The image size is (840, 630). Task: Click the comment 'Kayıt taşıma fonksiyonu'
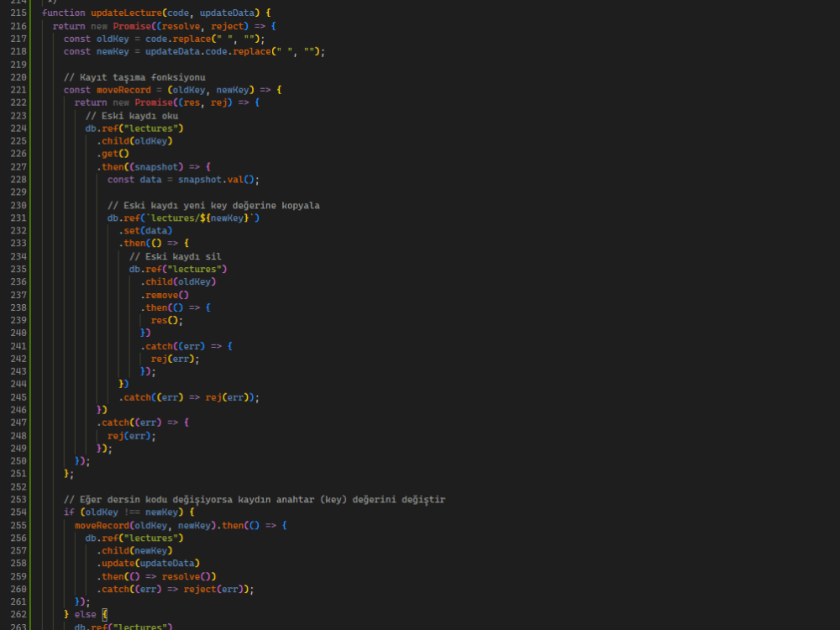click(x=134, y=77)
